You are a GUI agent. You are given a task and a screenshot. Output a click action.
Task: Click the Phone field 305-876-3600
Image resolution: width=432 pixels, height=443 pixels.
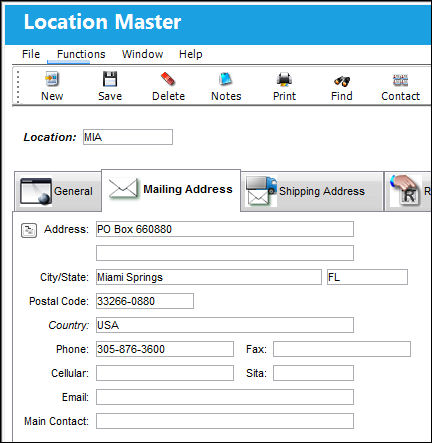[x=165, y=349]
